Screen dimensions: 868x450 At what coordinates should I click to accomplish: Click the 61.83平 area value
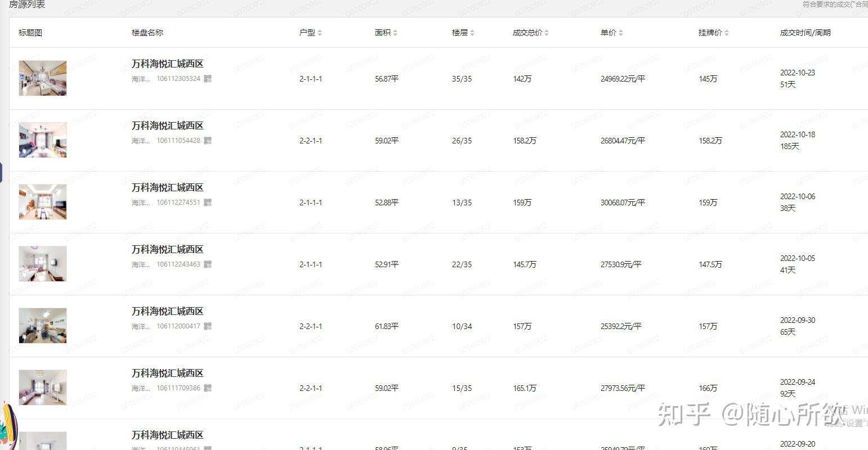(387, 327)
